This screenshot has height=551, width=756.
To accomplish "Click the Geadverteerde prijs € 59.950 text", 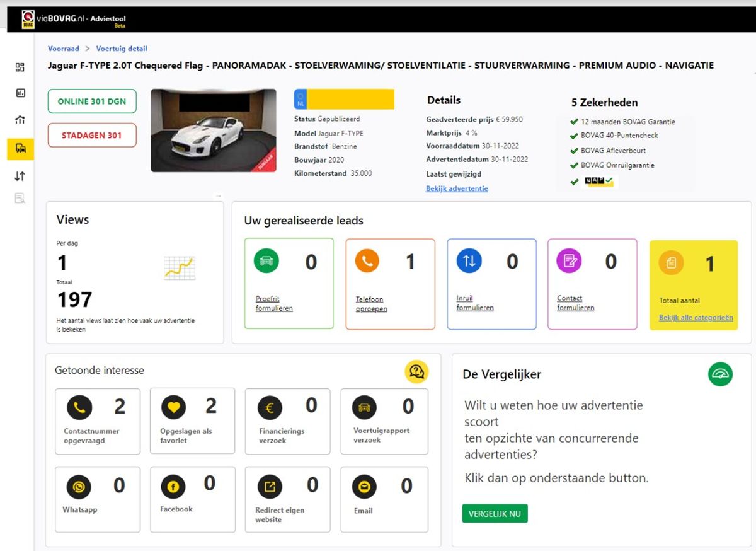I will pos(474,119).
